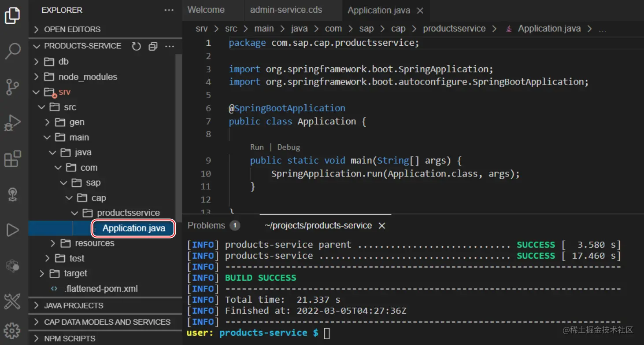Expand the test folder
This screenshot has height=345, width=644.
click(x=48, y=258)
